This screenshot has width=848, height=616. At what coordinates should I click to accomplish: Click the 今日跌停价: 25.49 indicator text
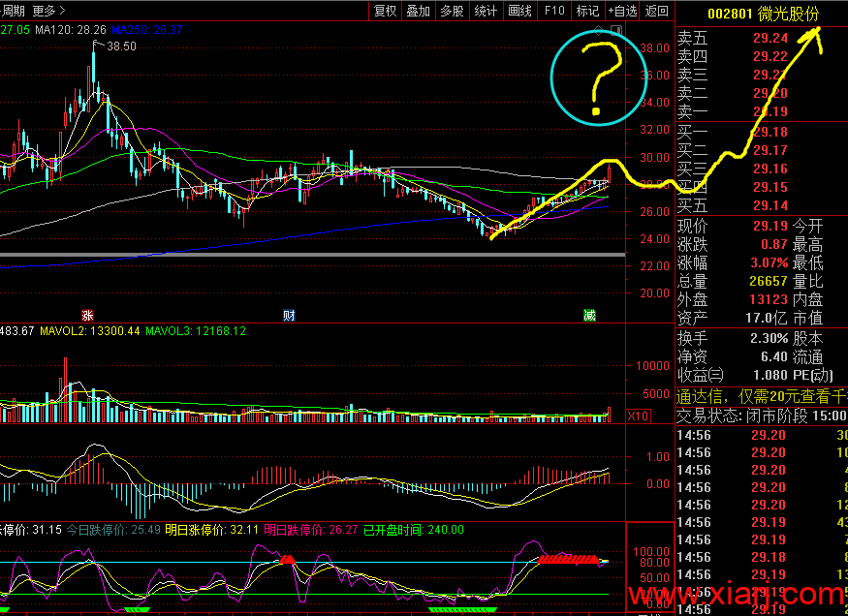tap(113, 530)
